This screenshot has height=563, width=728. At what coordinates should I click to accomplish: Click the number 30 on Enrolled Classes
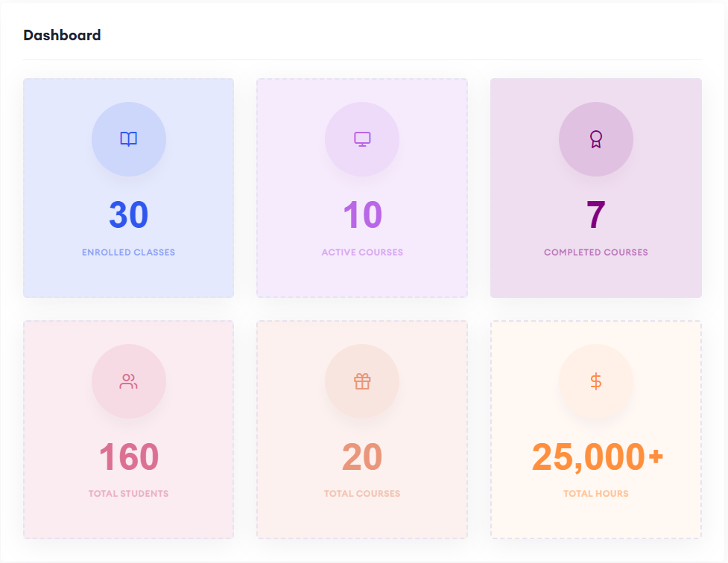129,216
